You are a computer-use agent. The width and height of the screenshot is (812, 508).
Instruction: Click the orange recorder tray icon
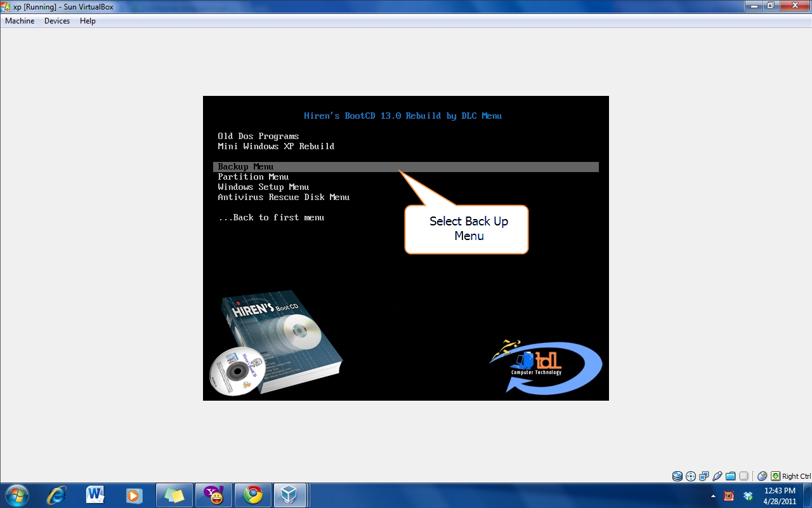click(x=729, y=496)
